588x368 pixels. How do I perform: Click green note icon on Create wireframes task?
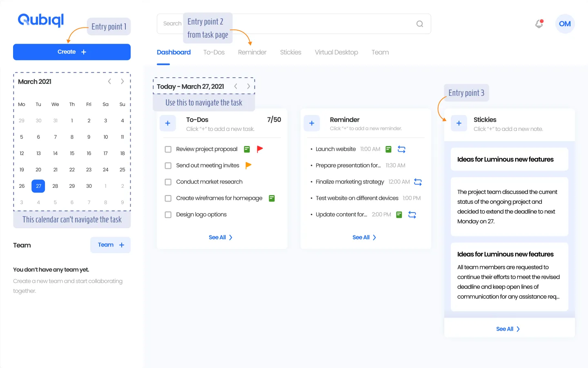tap(272, 198)
